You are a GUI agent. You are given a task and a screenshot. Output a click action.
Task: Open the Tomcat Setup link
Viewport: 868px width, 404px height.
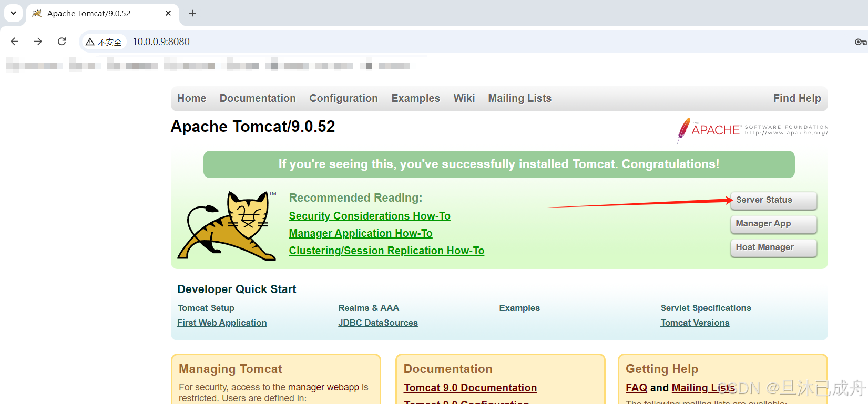pos(206,308)
